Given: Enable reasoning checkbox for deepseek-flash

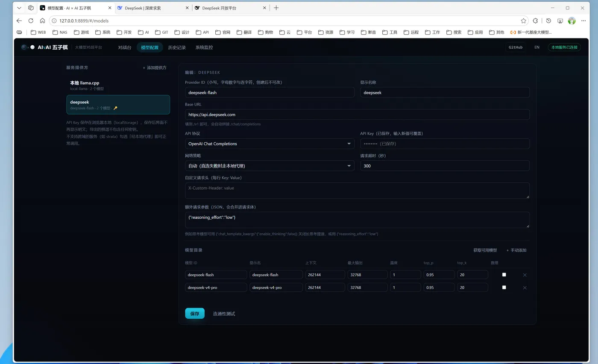Looking at the screenshot, I should (504, 275).
